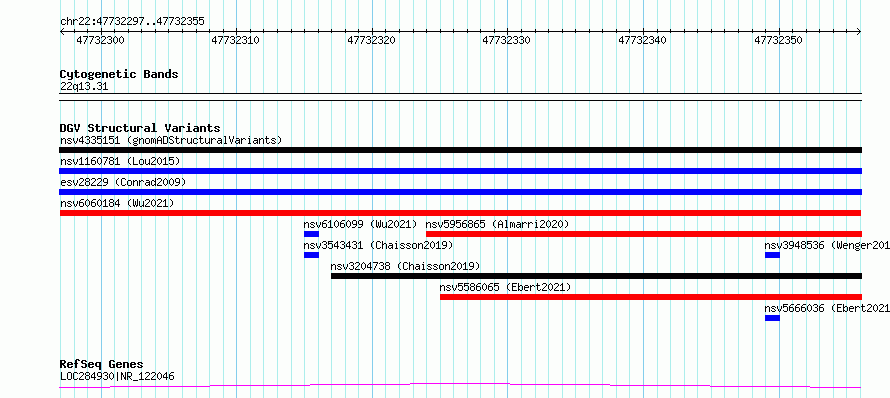Viewport: 890px width, 398px height.
Task: Click the nsv6060184 Wu2021 red bar
Action: [460, 213]
